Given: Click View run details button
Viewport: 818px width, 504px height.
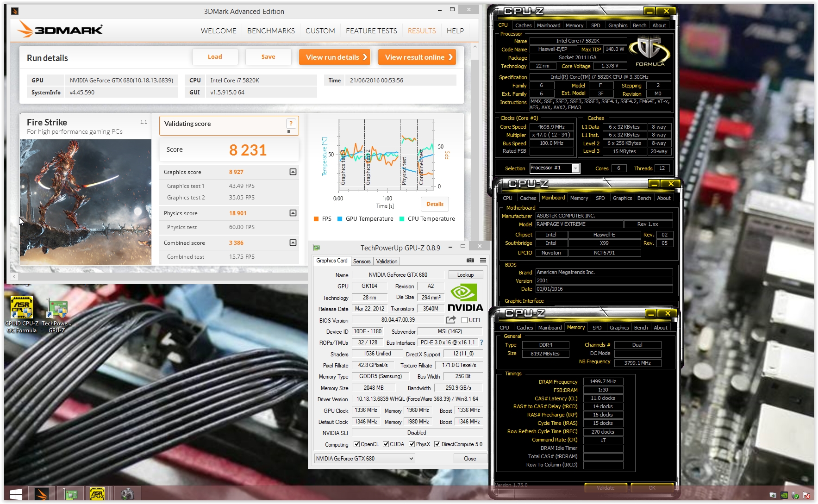Looking at the screenshot, I should point(335,57).
